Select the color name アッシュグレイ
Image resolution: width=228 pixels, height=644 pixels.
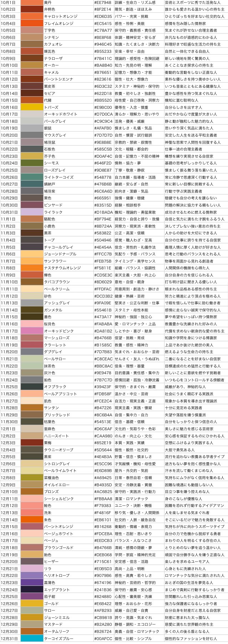57,303
